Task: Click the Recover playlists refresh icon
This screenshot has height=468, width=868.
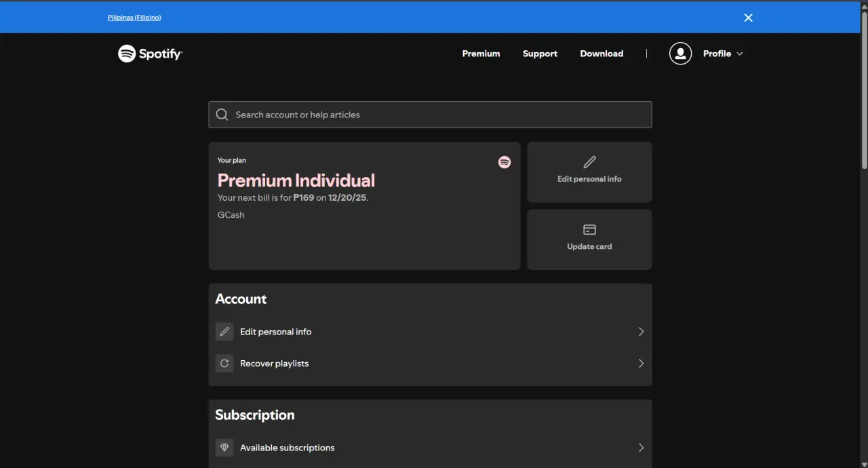Action: pyautogui.click(x=224, y=364)
